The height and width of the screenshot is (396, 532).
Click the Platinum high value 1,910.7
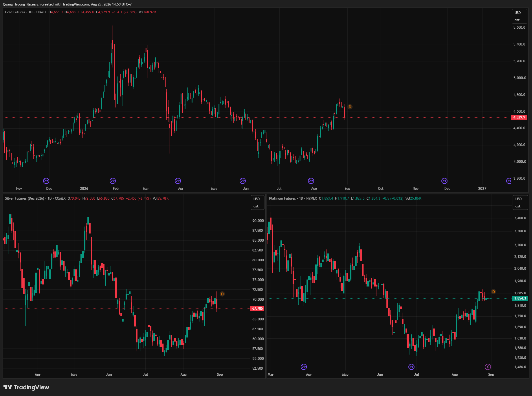(343, 198)
